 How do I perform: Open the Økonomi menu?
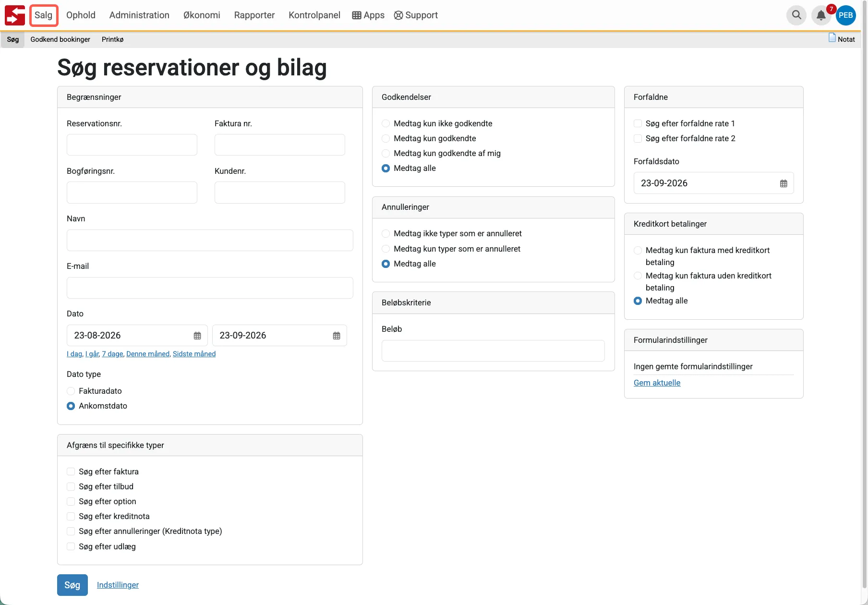tap(202, 15)
